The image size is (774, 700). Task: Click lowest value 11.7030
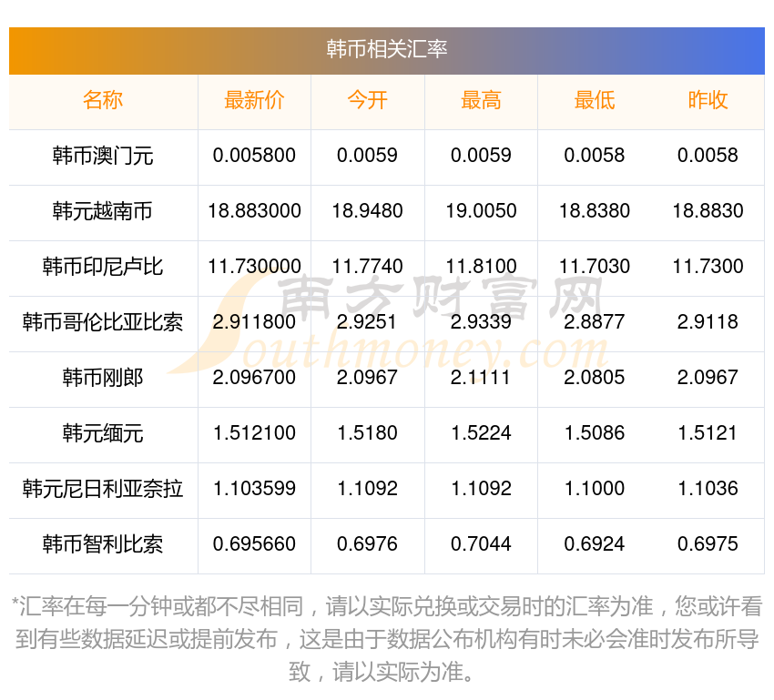(595, 267)
